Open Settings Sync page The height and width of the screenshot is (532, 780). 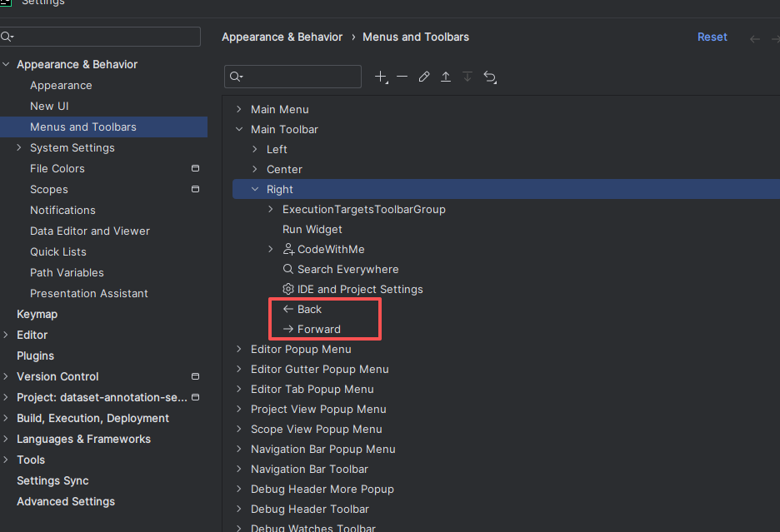[52, 480]
